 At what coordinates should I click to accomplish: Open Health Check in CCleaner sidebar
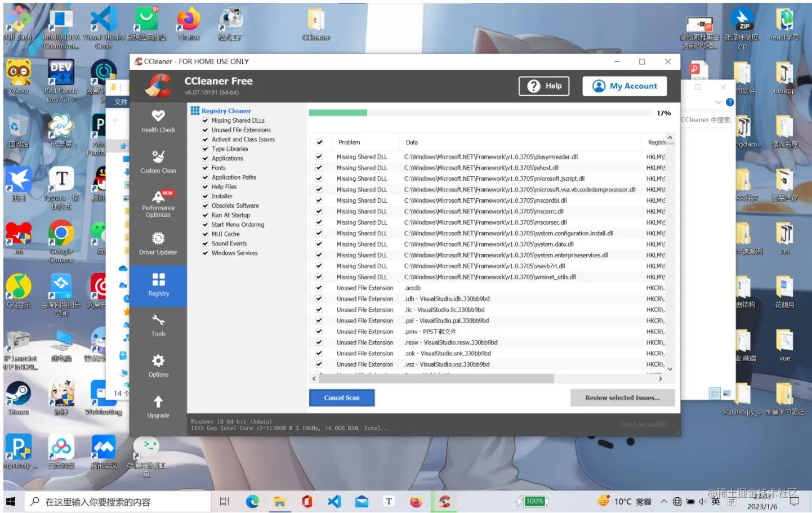click(x=158, y=122)
